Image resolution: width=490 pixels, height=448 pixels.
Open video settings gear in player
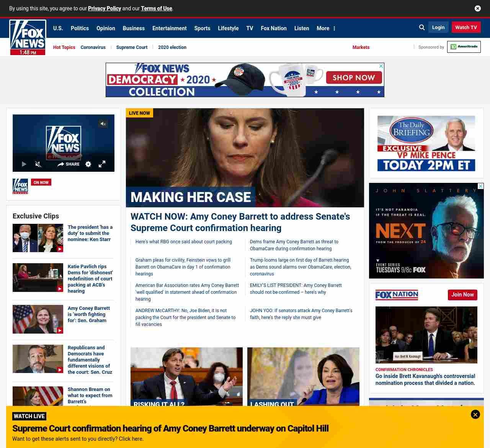(x=88, y=164)
